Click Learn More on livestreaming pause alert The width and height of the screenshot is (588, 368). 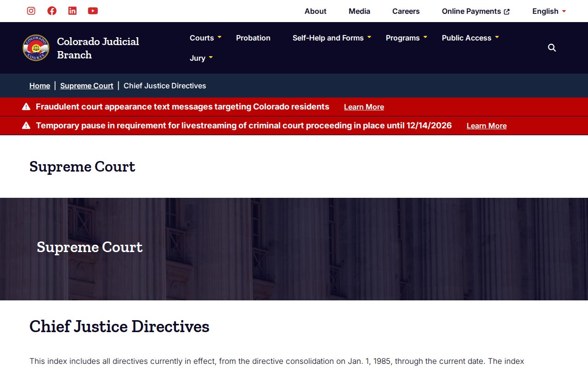[486, 126]
